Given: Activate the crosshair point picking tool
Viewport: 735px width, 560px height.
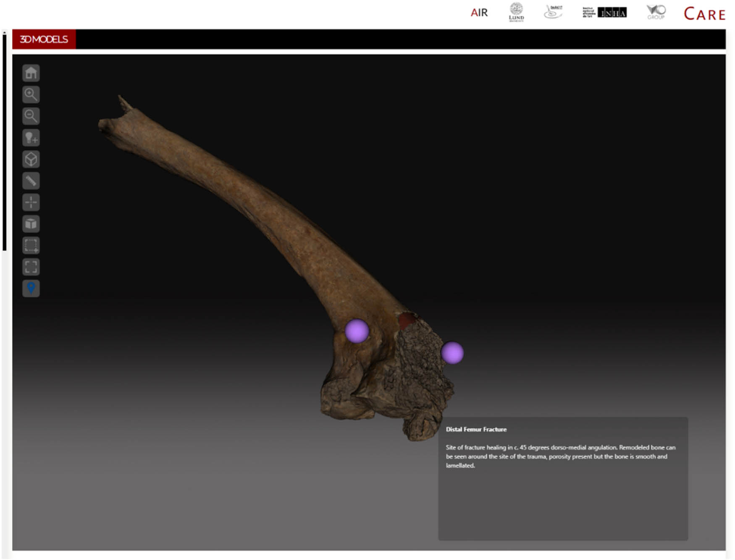Looking at the screenshot, I should click(x=31, y=202).
